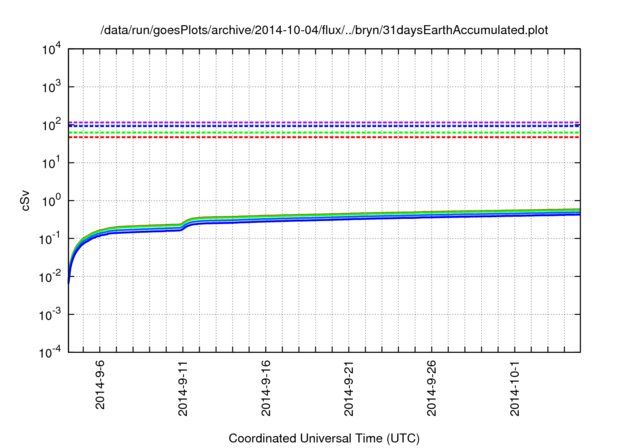The height and width of the screenshot is (448, 640).
Task: Click the 10^0 y-axis tick label
Action: coord(51,200)
